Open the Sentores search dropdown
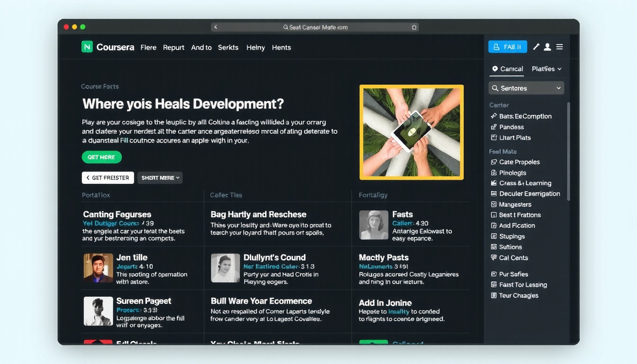637x364 pixels. pos(526,88)
